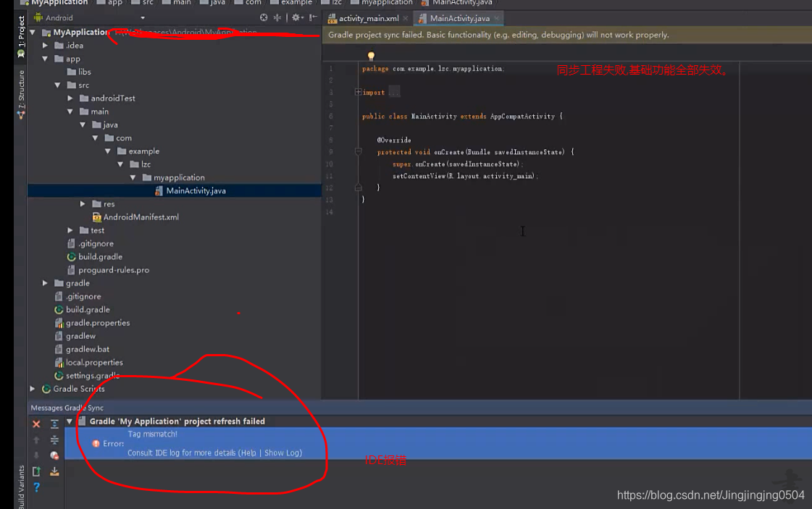Close the MainActivity.java tab
812x509 pixels.
(x=497, y=18)
